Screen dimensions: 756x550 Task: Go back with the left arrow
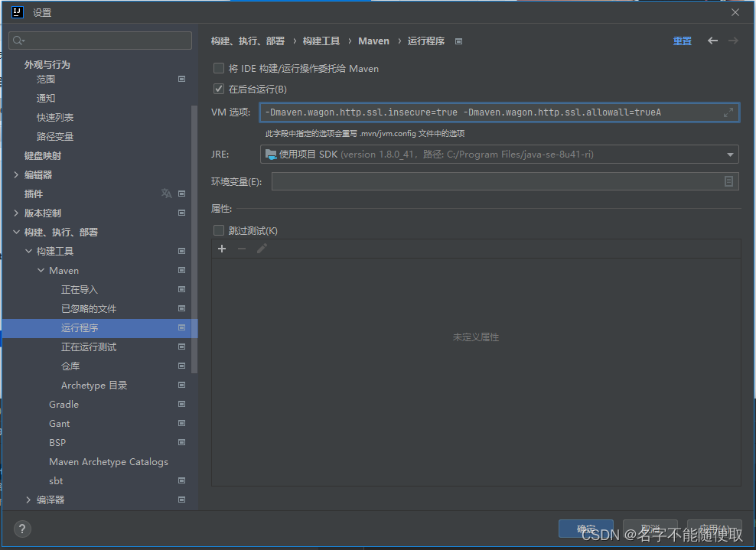[712, 41]
